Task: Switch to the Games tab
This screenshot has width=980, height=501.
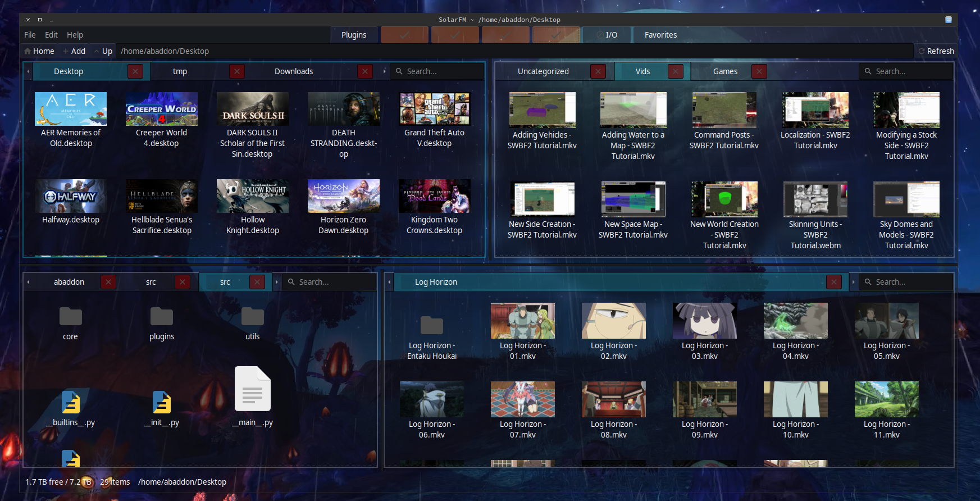Action: pos(725,71)
